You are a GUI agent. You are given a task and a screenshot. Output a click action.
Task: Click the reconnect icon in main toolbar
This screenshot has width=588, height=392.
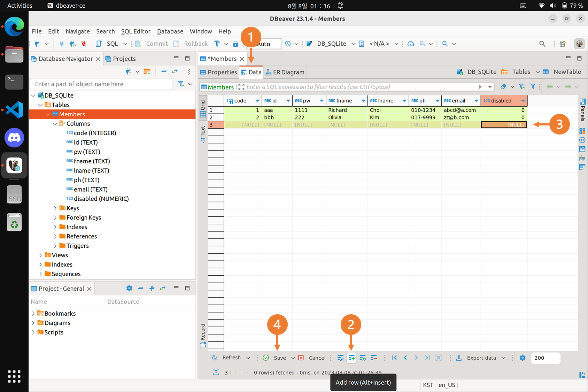(72, 44)
